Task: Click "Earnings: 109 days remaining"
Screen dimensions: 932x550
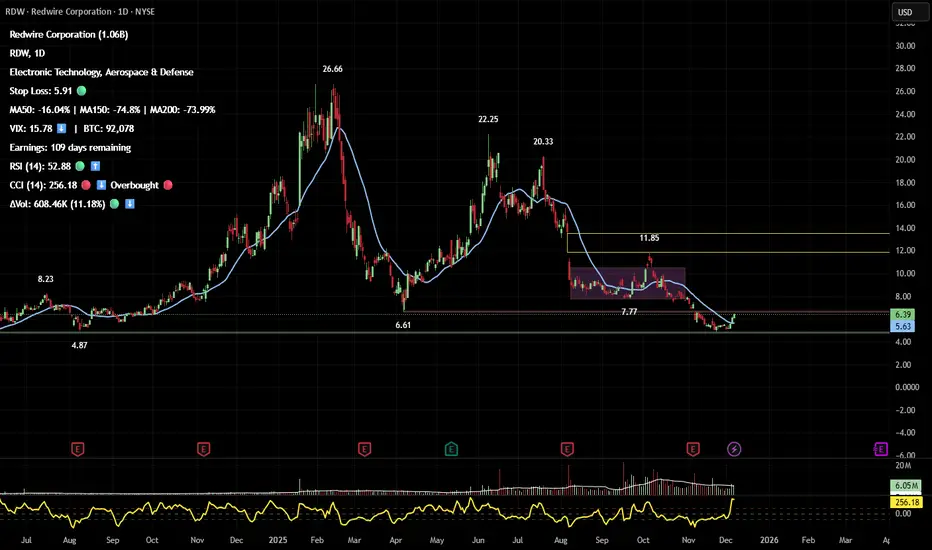Action: (70, 147)
